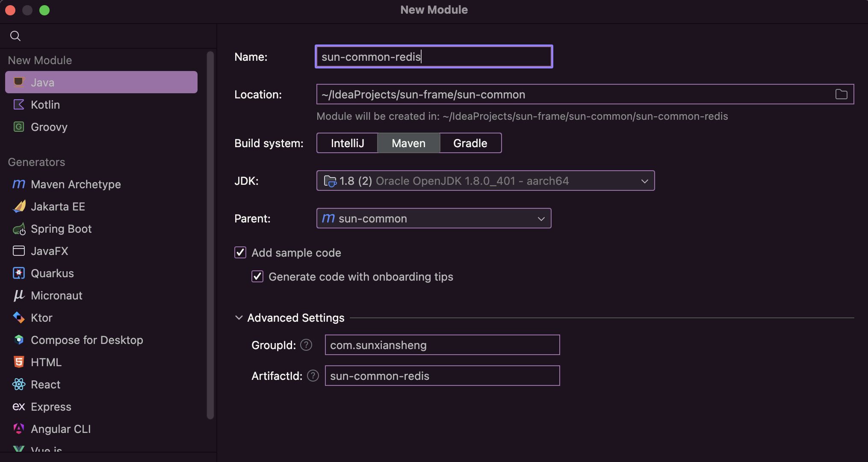Click the Spring Boot generator icon
Screen dimensions: 868x462
click(19, 229)
